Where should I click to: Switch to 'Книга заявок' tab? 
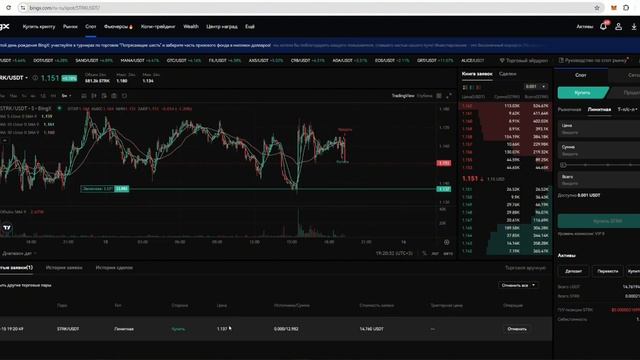477,74
